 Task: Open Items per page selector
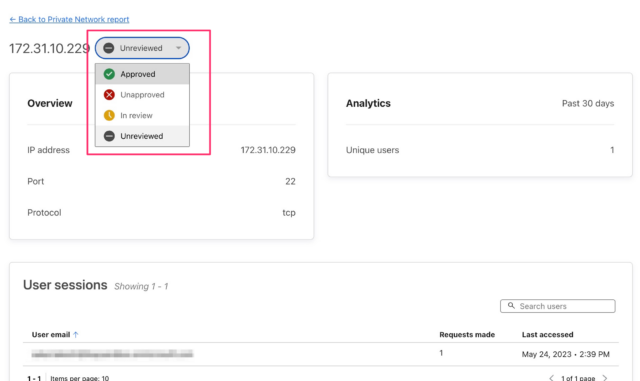(x=80, y=378)
